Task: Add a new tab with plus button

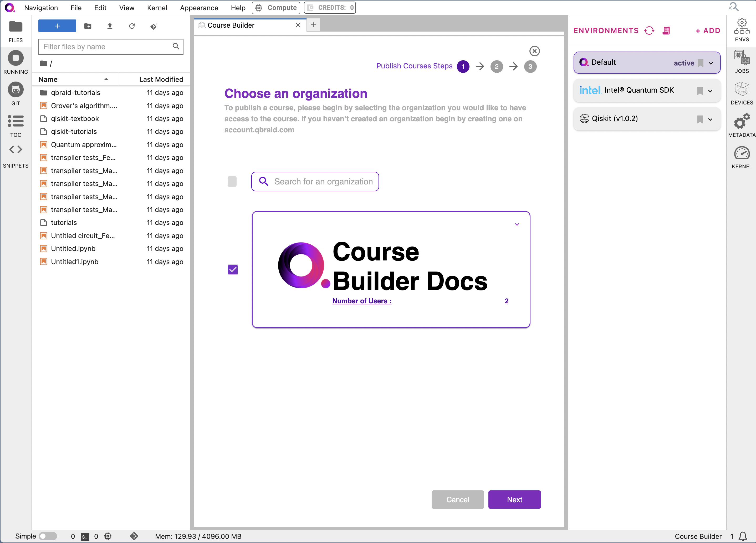Action: pos(313,25)
